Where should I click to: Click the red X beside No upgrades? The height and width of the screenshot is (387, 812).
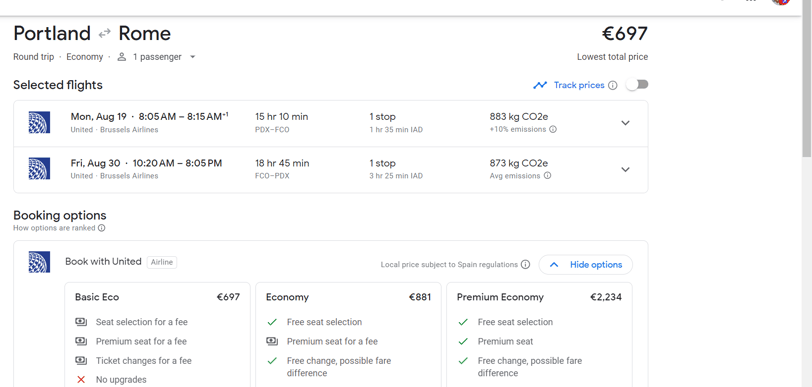(81, 380)
